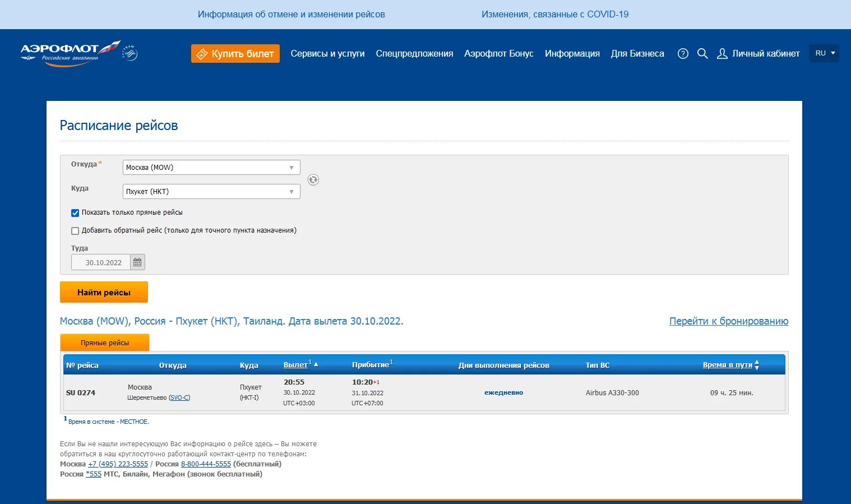Click the SVO-C airport link
851x504 pixels.
pyautogui.click(x=179, y=397)
